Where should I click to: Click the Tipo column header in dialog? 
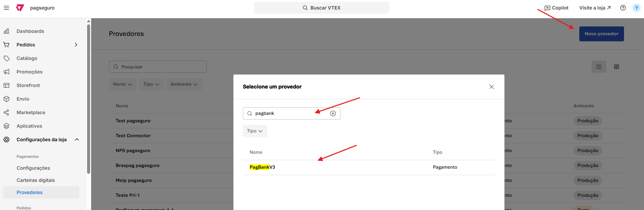(x=437, y=152)
